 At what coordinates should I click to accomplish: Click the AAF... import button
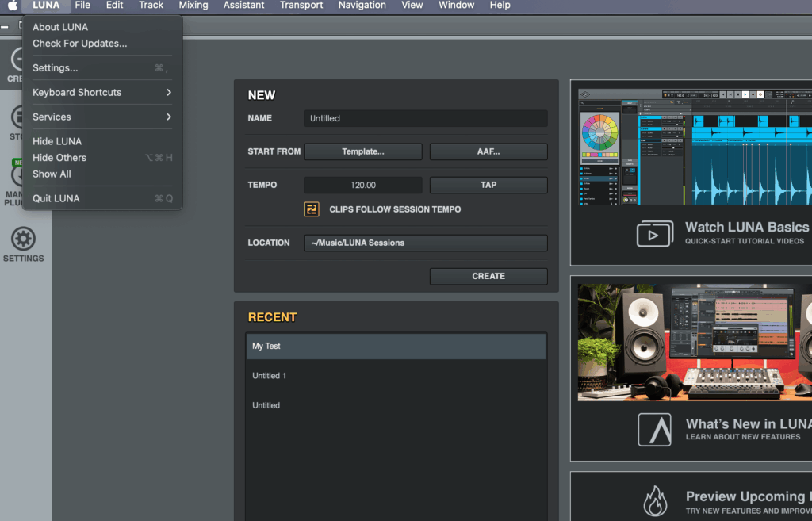[x=488, y=151]
